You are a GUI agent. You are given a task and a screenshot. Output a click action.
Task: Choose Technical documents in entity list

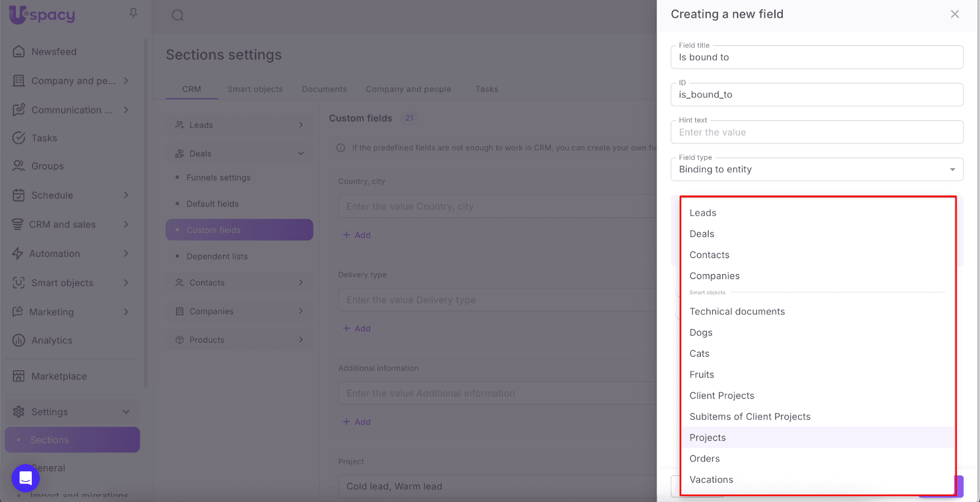tap(737, 311)
